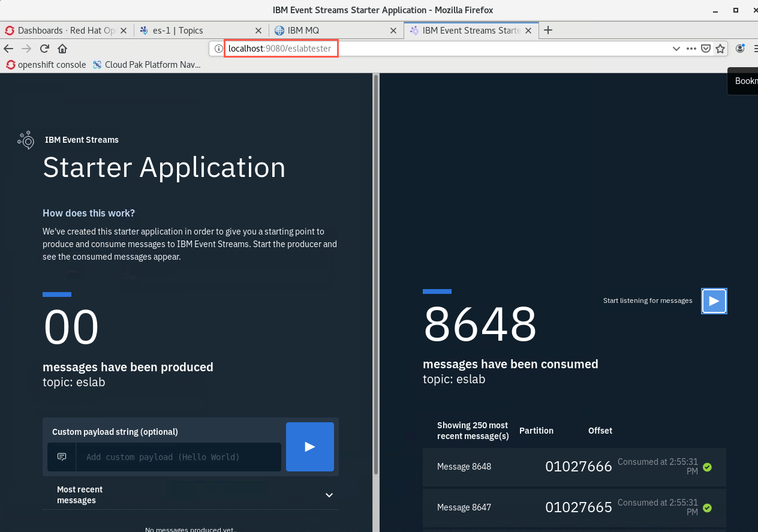Screen dimensions: 758x532
Task: Click green check on Message 8647
Action: 707,507
